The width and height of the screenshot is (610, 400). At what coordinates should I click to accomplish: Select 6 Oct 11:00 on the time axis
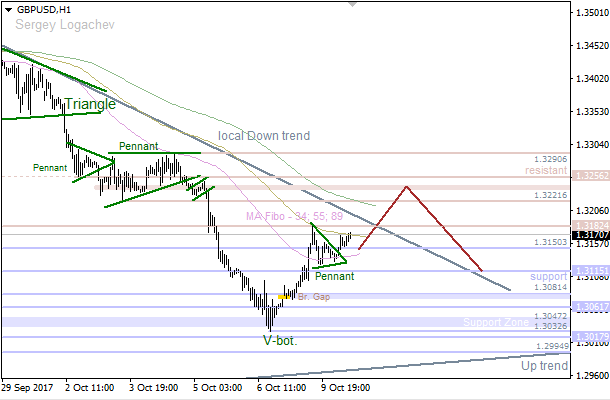click(279, 386)
